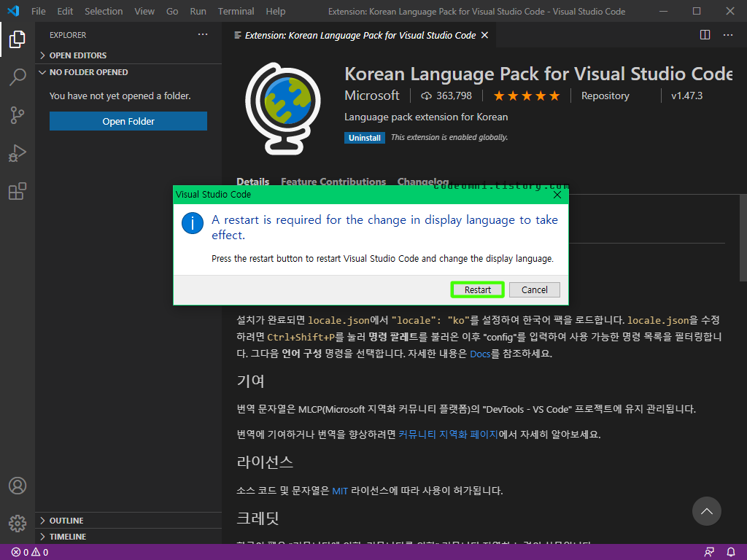This screenshot has height=560, width=747.
Task: Open the Selection menu
Action: 104,11
